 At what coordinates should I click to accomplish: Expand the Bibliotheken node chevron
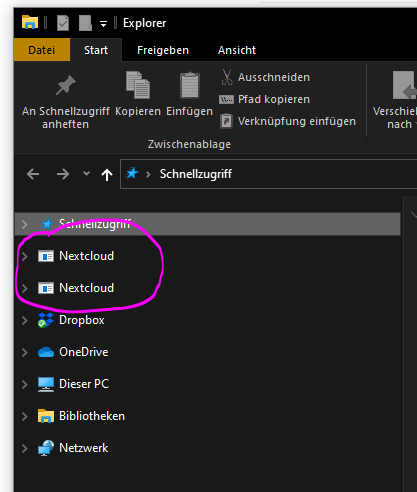pos(25,416)
